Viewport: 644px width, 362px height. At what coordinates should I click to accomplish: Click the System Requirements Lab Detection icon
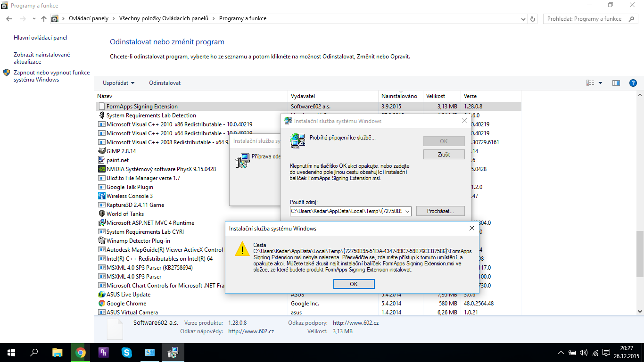pyautogui.click(x=101, y=115)
